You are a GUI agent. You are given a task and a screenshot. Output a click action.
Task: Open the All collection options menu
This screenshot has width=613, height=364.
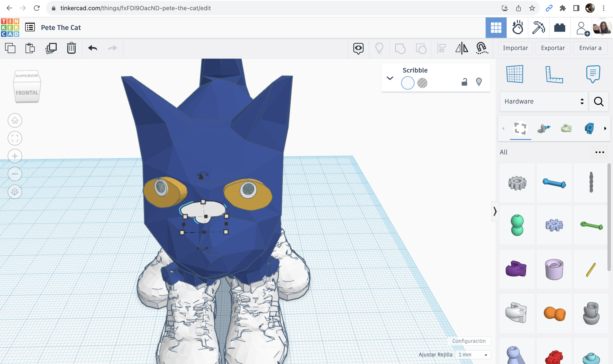(x=600, y=152)
